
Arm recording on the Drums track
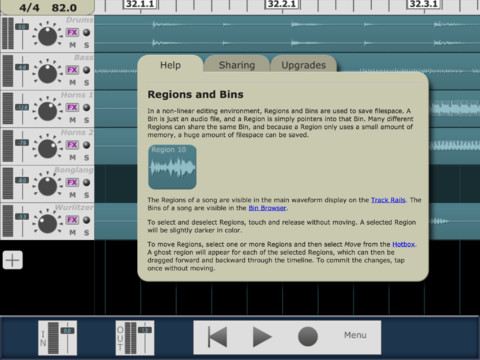[x=86, y=32]
